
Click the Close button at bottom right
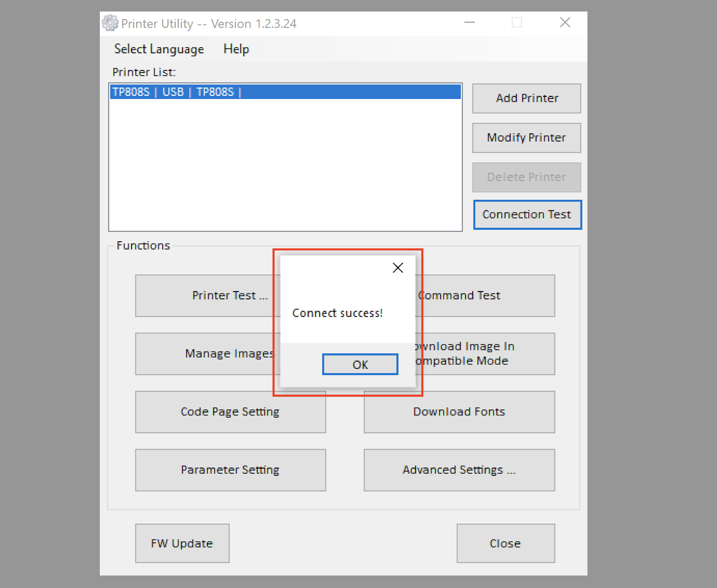pyautogui.click(x=505, y=543)
